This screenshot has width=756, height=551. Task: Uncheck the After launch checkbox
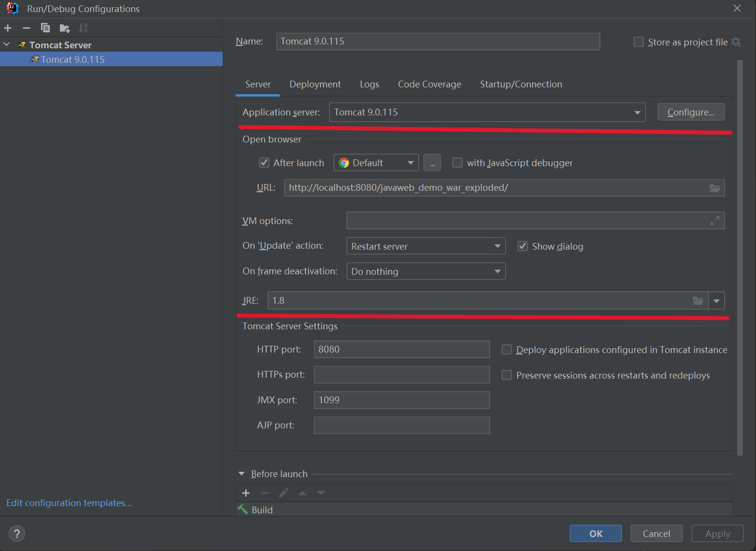click(x=264, y=163)
